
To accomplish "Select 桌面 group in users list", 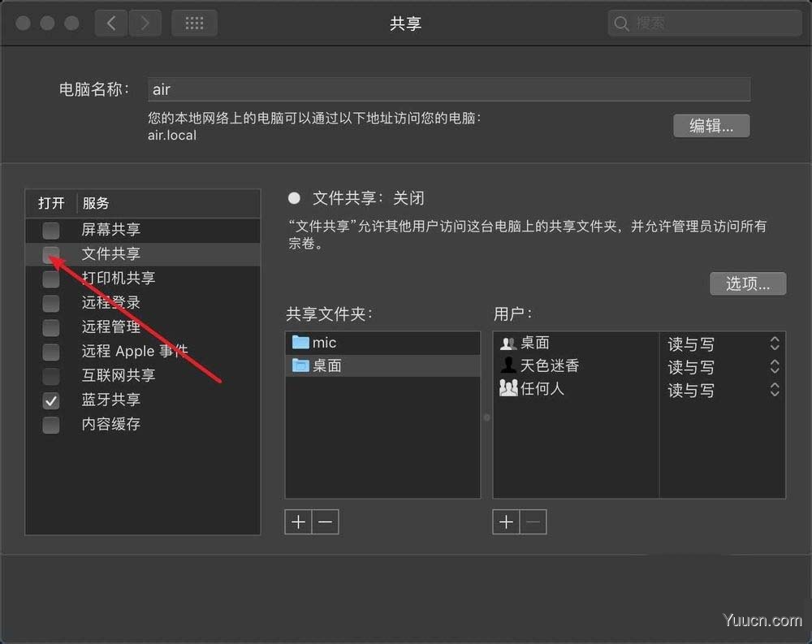I will pyautogui.click(x=576, y=343).
